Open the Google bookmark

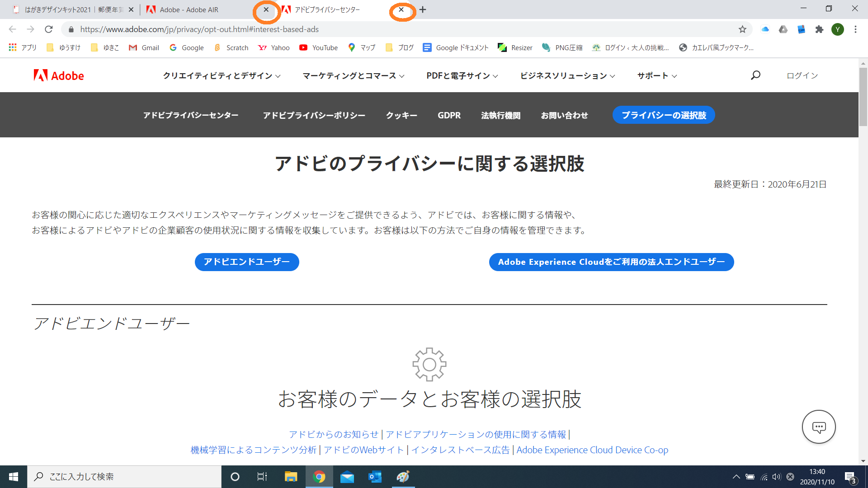[186, 47]
